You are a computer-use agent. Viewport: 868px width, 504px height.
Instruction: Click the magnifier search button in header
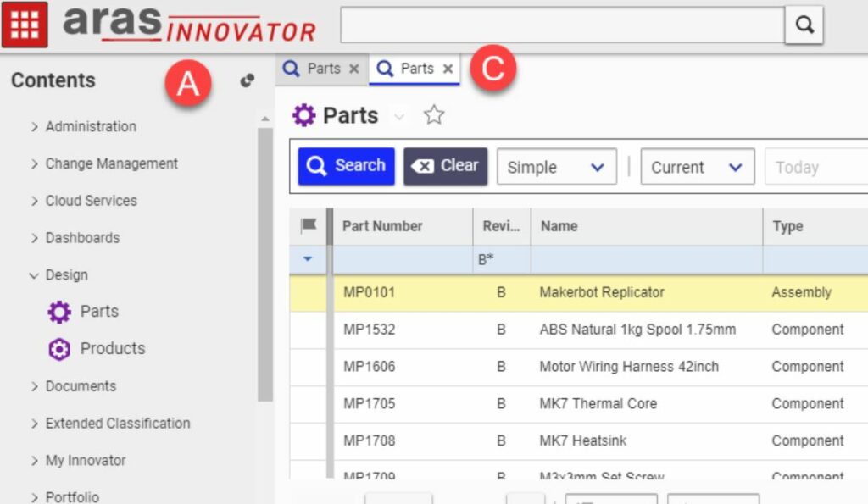click(804, 25)
